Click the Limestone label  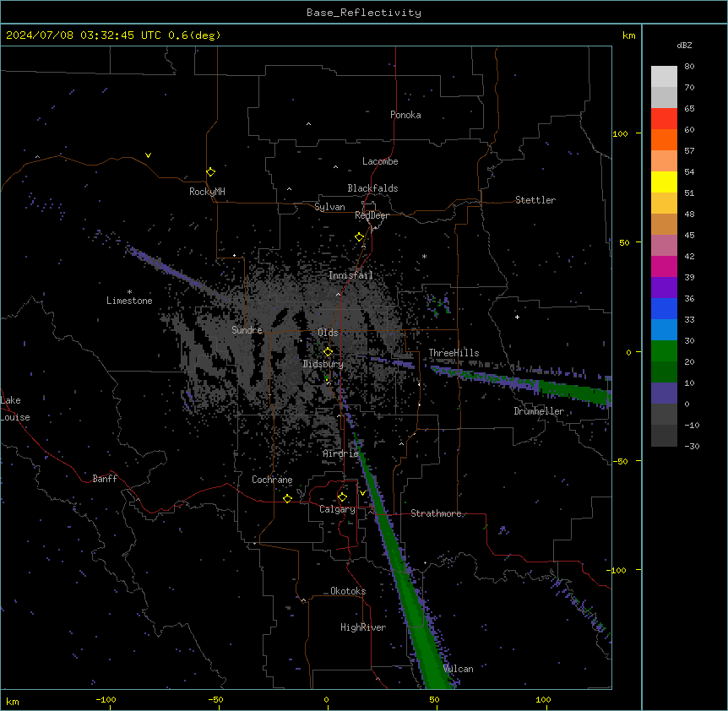[129, 301]
